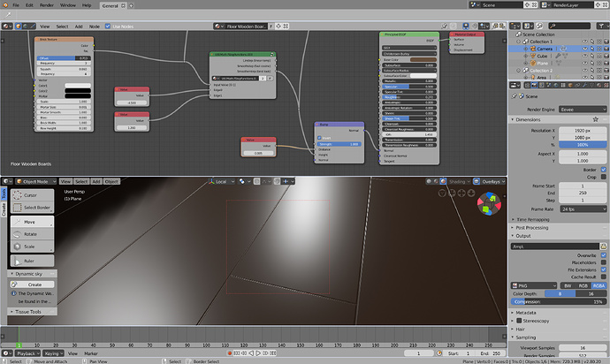Switch to rendered viewport shading icon

click(x=443, y=182)
